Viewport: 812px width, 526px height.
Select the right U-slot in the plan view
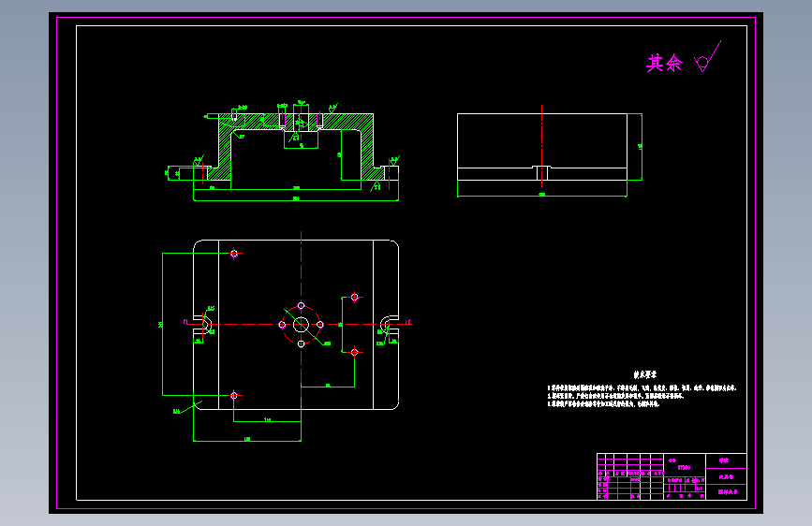click(x=389, y=325)
